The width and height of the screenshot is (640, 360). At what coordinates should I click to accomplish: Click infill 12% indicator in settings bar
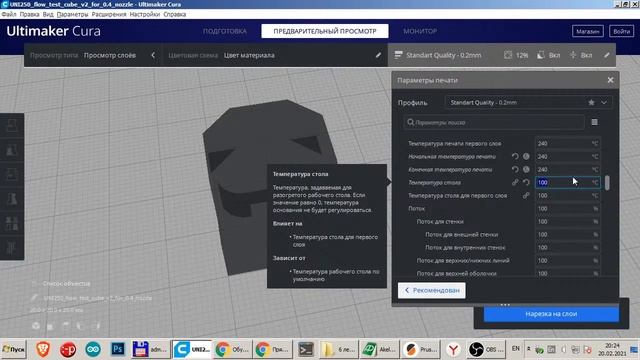click(516, 55)
